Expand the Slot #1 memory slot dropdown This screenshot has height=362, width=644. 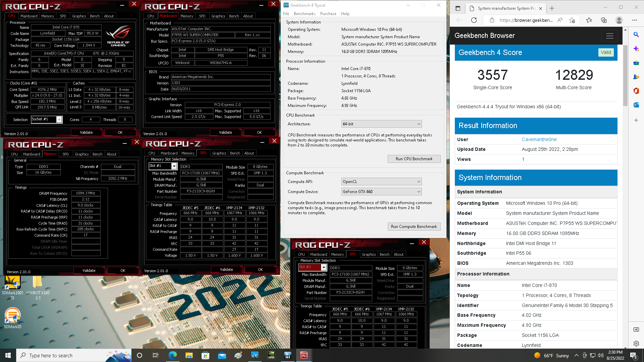click(x=163, y=166)
